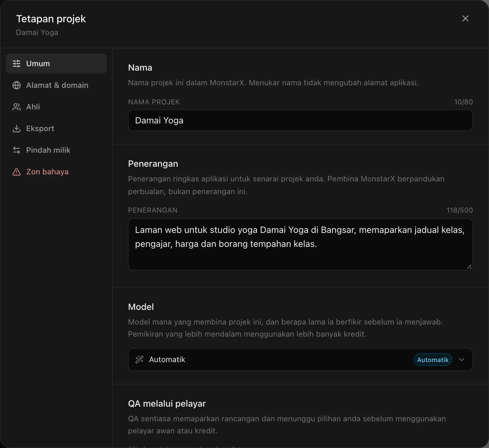Image resolution: width=489 pixels, height=448 pixels.
Task: Click the warning triangle icon beside Zon bahaya
Action: [x=17, y=172]
